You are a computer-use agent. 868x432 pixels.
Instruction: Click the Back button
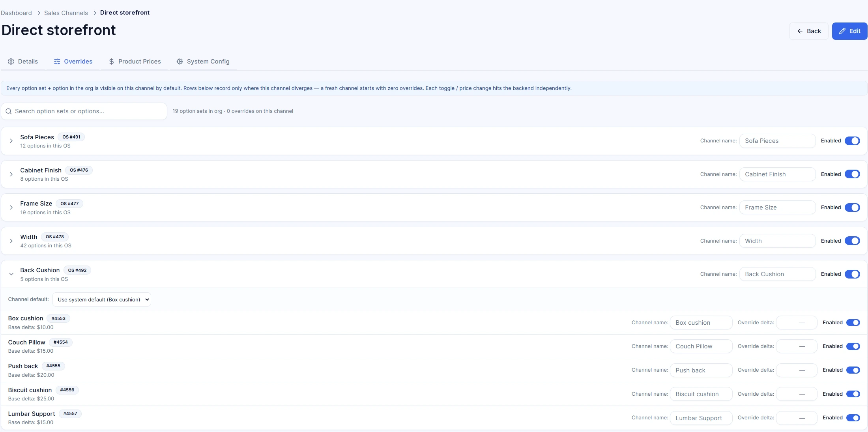pyautogui.click(x=808, y=31)
